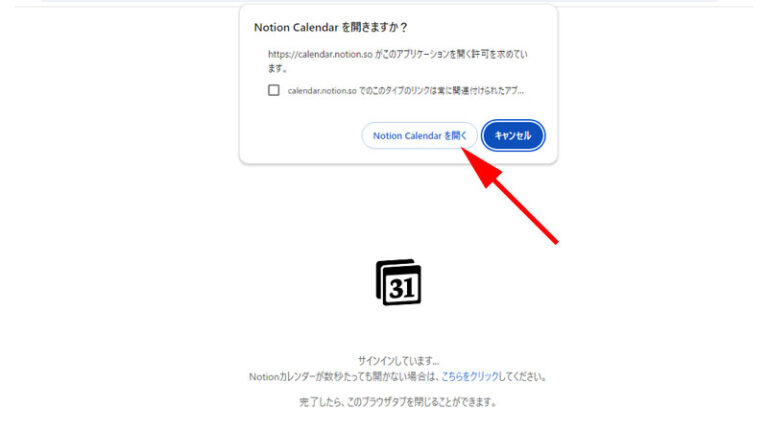
Task: Click the してください。 text after the link
Action: point(523,377)
